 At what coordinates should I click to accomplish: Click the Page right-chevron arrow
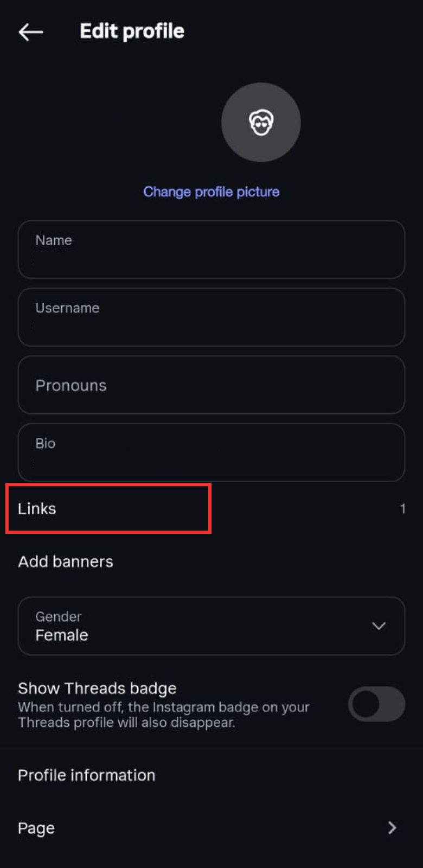(392, 828)
